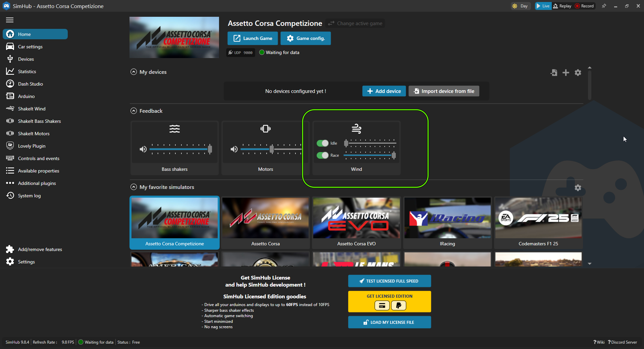
Task: Click the Add device button
Action: coord(384,91)
